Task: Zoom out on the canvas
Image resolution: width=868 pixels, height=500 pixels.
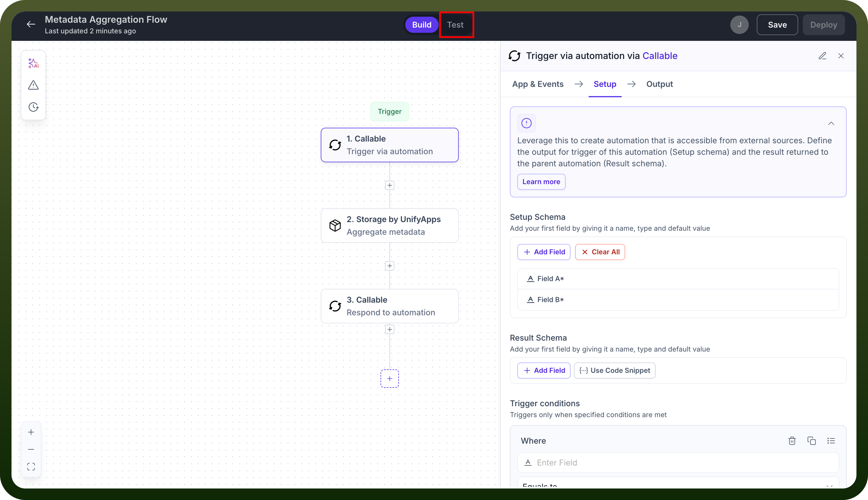Action: tap(31, 449)
